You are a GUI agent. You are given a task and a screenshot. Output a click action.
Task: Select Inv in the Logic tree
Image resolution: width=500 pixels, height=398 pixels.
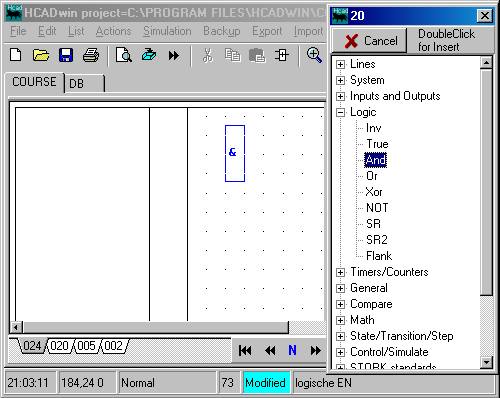(373, 128)
